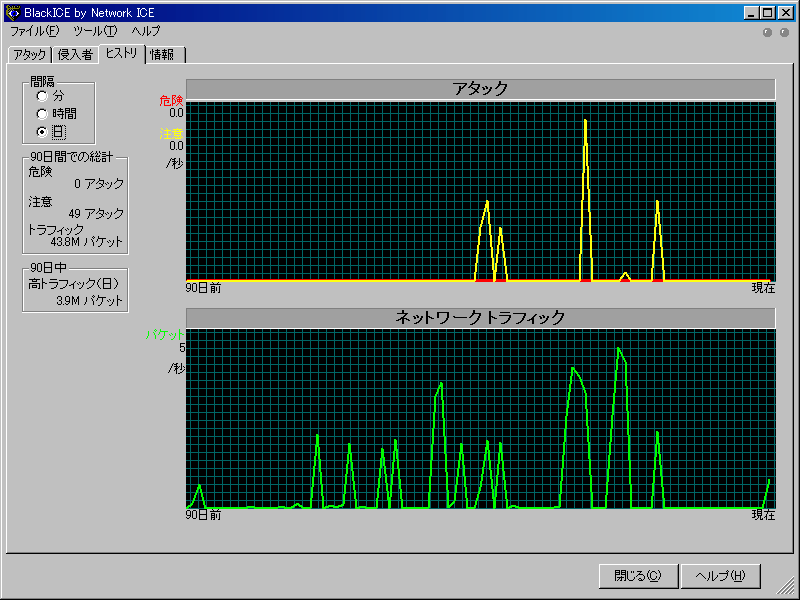Image resolution: width=800 pixels, height=600 pixels.
Task: Click the ネットワーク トラフィック graph header
Action: [x=480, y=317]
